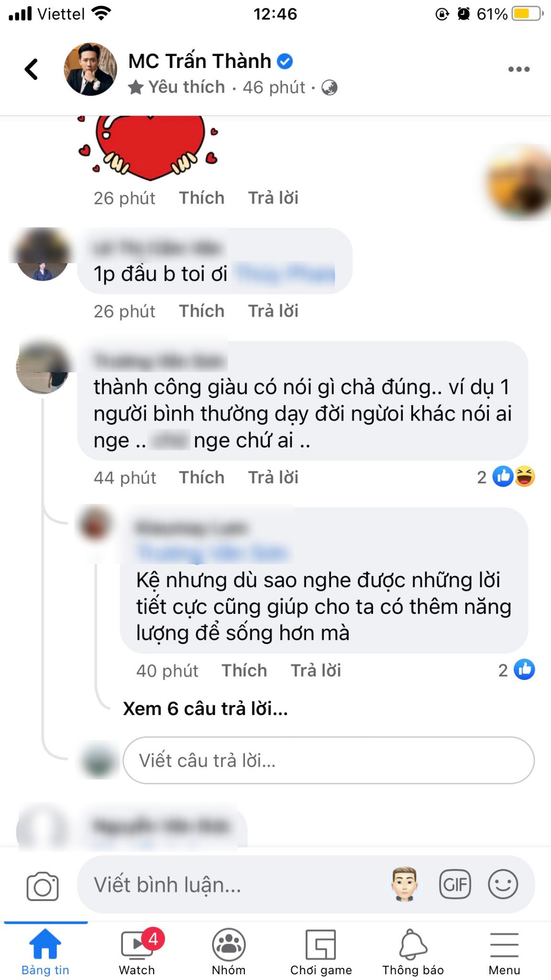Open the three-dots post options menu

pyautogui.click(x=519, y=69)
